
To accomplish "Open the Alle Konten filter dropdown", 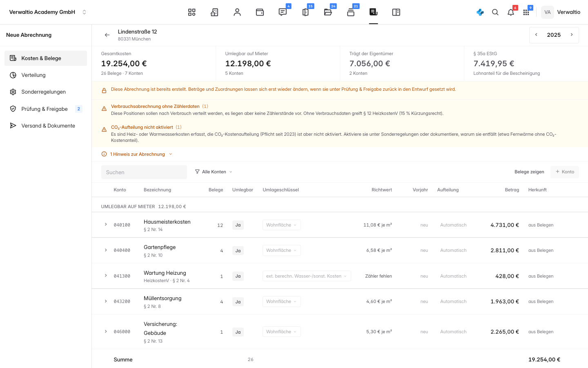I will tap(214, 172).
